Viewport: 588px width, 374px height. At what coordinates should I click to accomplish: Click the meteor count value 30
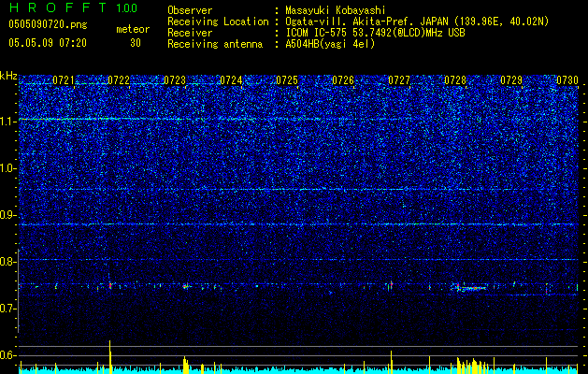[136, 43]
